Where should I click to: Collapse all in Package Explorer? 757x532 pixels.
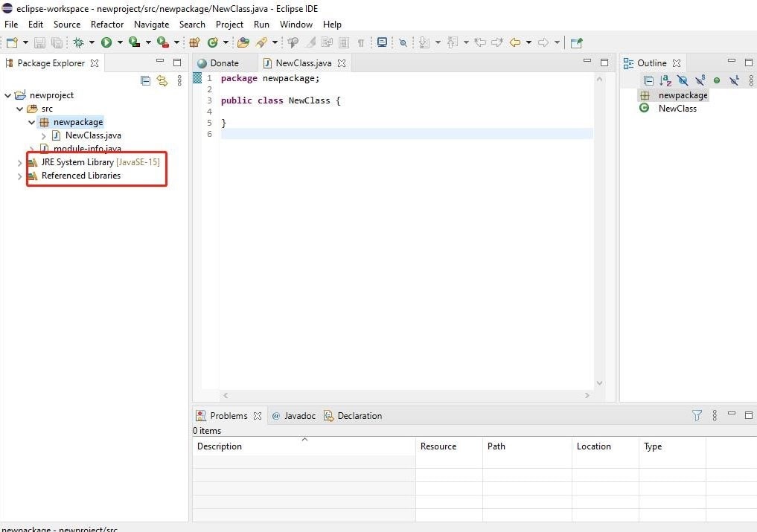(146, 80)
